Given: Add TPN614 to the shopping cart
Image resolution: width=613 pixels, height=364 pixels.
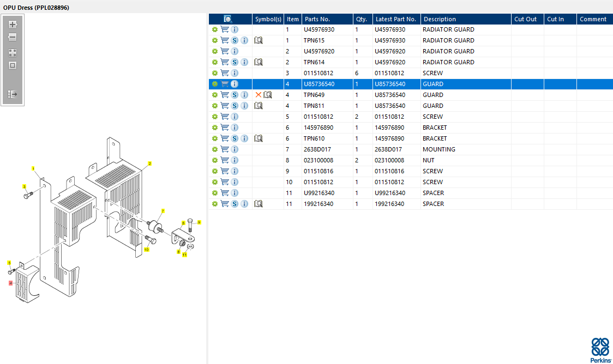Looking at the screenshot, I should pyautogui.click(x=225, y=62).
